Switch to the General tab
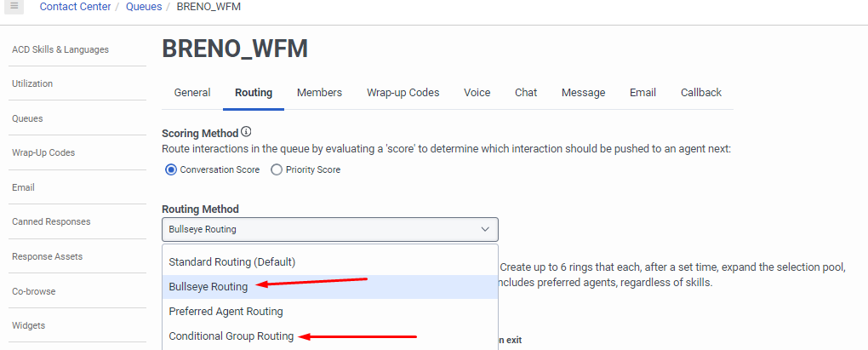This screenshot has width=868, height=350. 192,93
